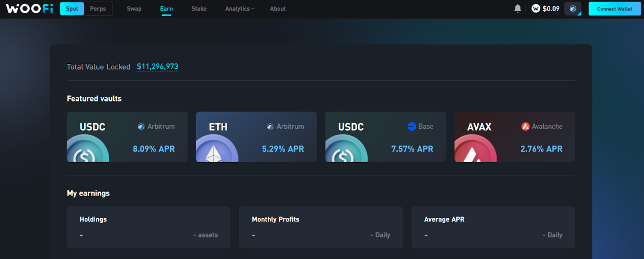Click the USDC coin icon on Base vault
Viewport: 644px width, 259px height.
(346, 149)
